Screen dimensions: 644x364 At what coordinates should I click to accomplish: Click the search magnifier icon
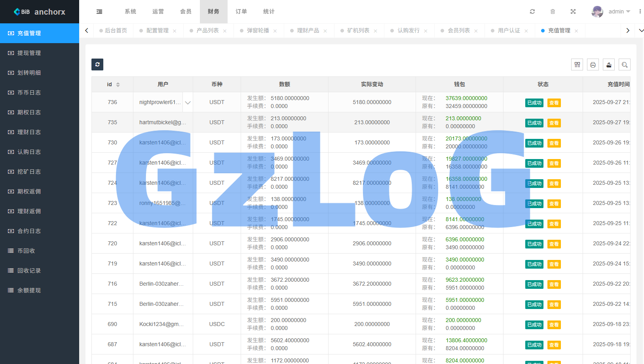click(x=625, y=64)
